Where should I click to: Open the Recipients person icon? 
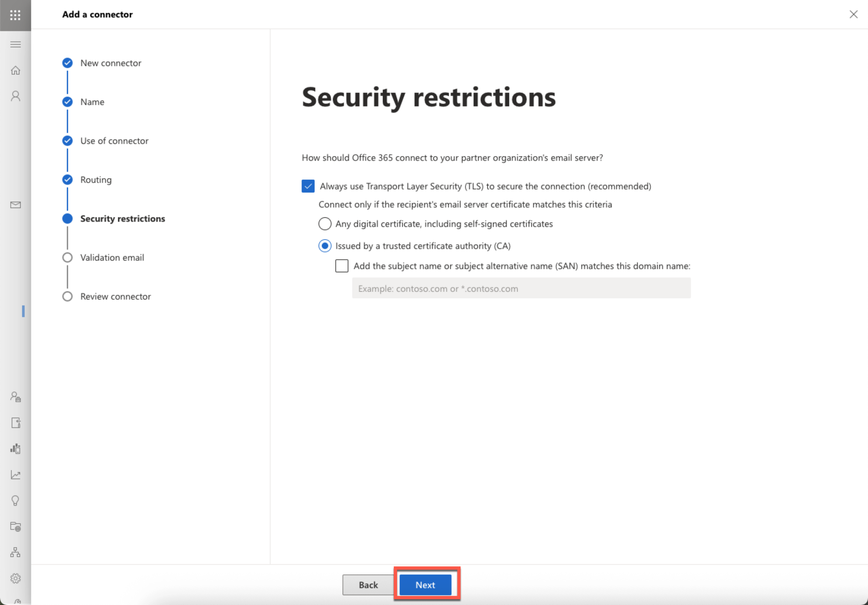click(x=16, y=96)
